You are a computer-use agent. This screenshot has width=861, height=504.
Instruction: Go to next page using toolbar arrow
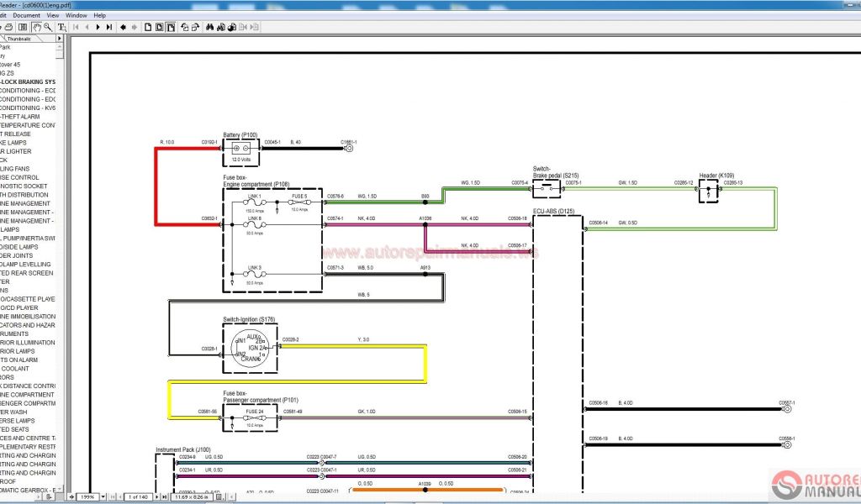pos(98,27)
